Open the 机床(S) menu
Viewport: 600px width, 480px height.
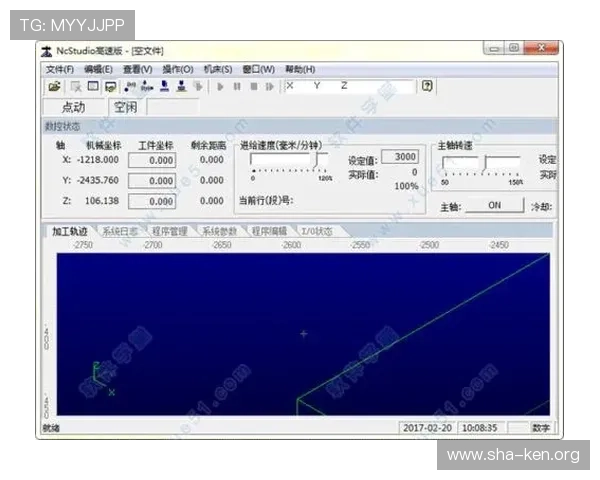pyautogui.click(x=218, y=69)
